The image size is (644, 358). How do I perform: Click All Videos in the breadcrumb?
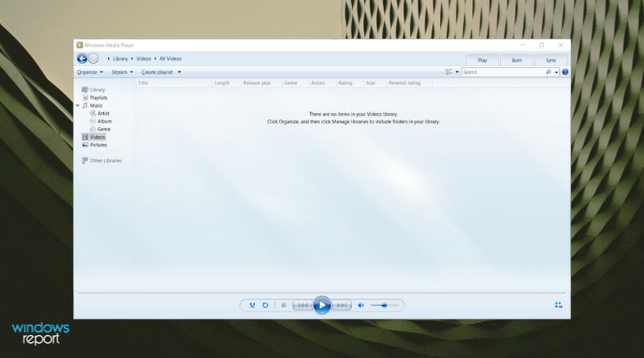(170, 59)
